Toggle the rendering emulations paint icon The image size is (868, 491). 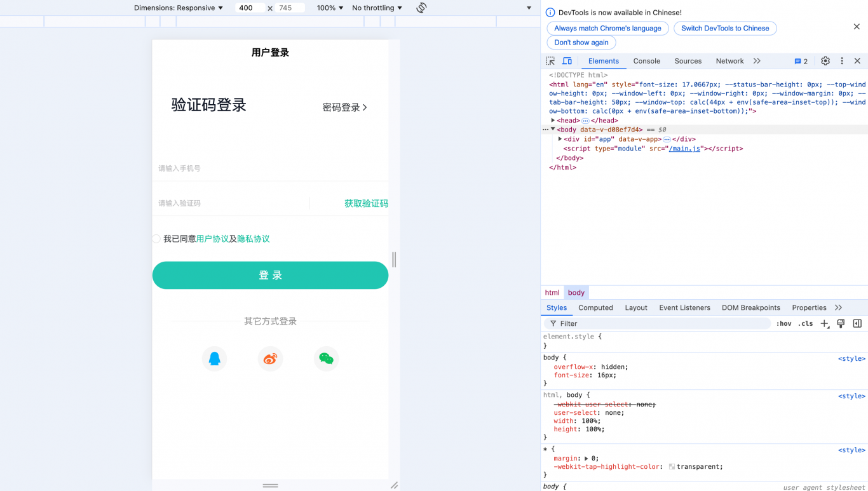(x=841, y=323)
